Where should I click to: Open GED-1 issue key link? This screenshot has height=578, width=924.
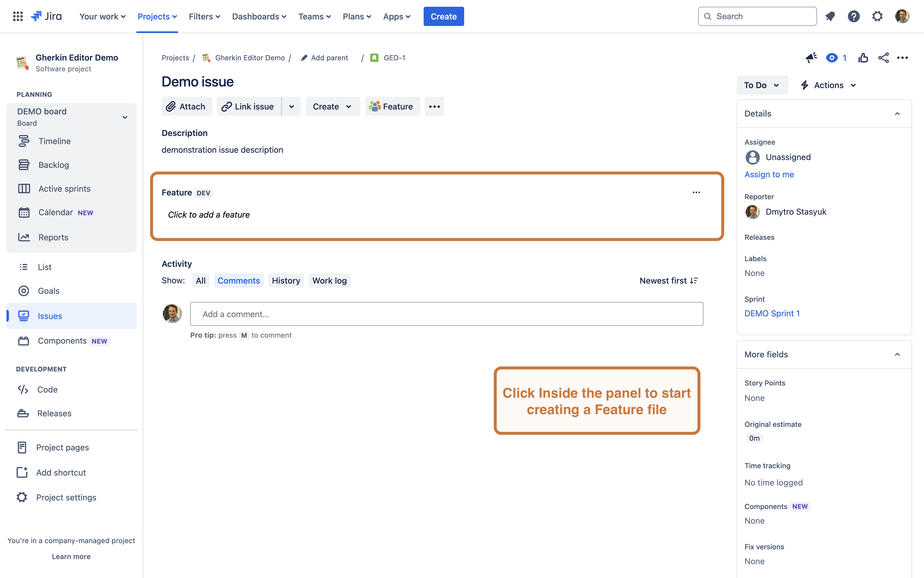[x=394, y=58]
